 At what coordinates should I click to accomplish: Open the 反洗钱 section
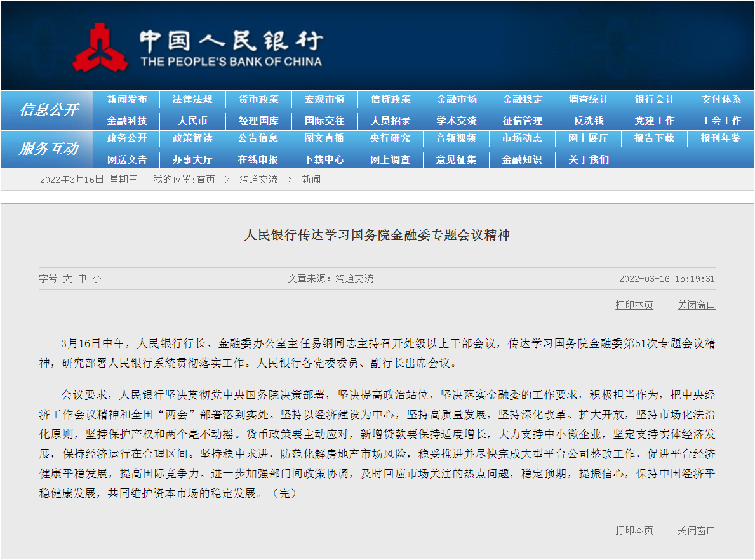tap(588, 121)
